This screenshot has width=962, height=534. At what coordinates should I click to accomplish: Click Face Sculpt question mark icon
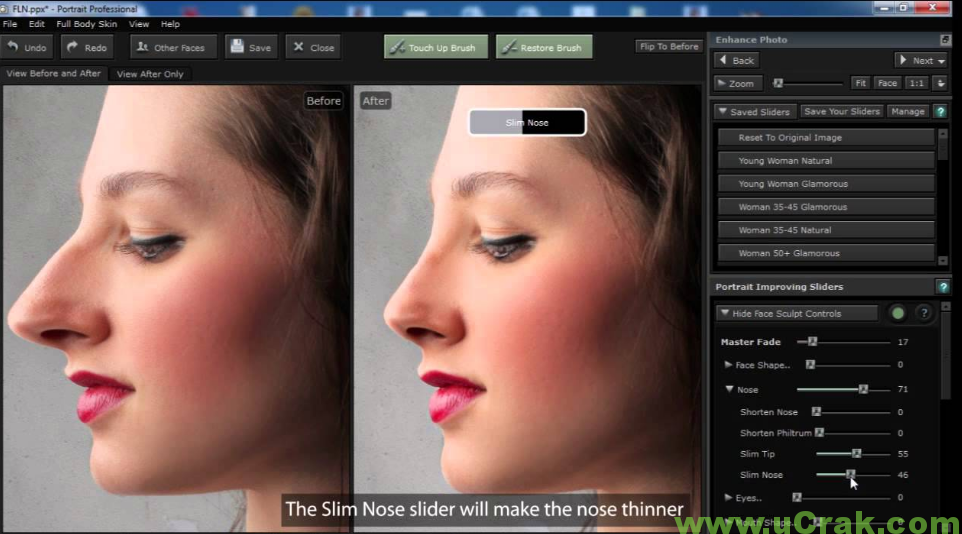(x=924, y=313)
